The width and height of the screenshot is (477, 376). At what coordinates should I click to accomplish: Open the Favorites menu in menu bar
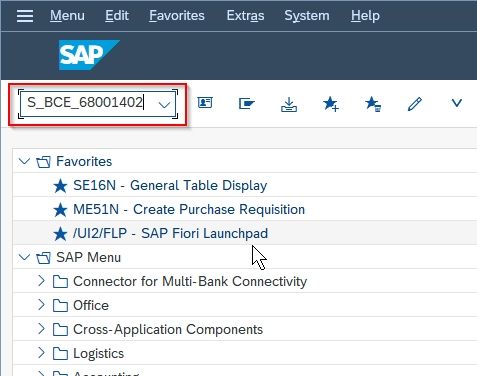[177, 16]
